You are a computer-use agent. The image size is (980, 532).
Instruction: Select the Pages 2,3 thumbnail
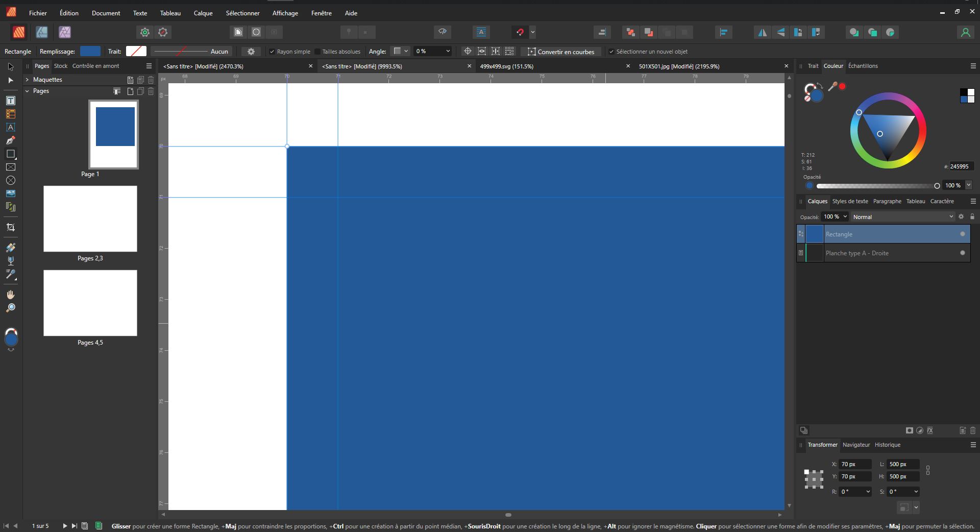(90, 219)
